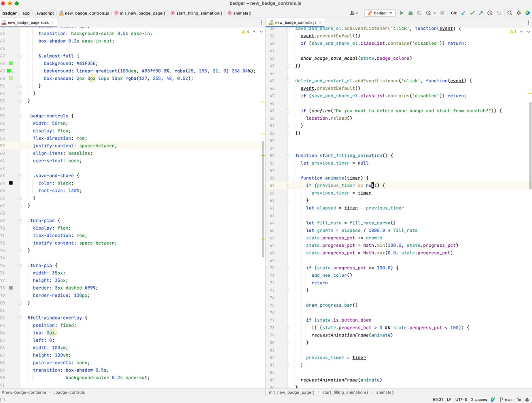Click new_badge_controls.js in navigation bar

(x=84, y=13)
